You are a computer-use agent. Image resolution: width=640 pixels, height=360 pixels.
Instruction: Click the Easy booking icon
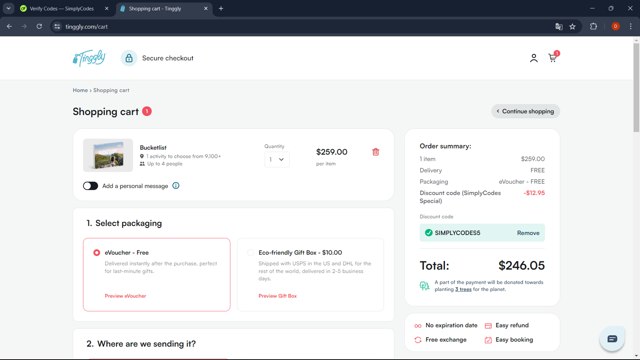[x=488, y=340]
